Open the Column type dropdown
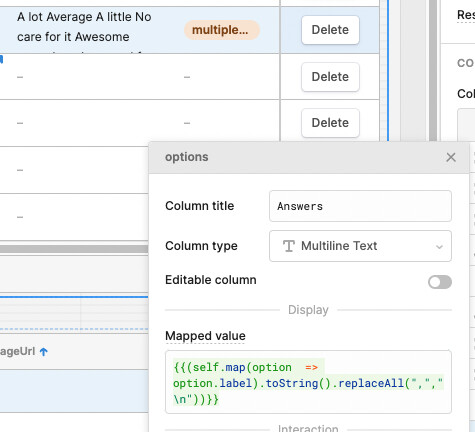475x432 pixels. [360, 246]
